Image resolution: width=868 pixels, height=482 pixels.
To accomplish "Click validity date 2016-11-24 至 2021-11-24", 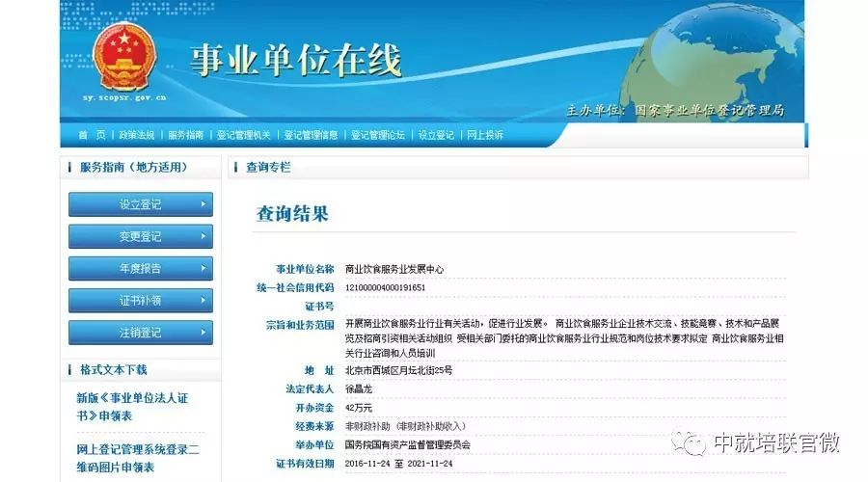I will (398, 464).
